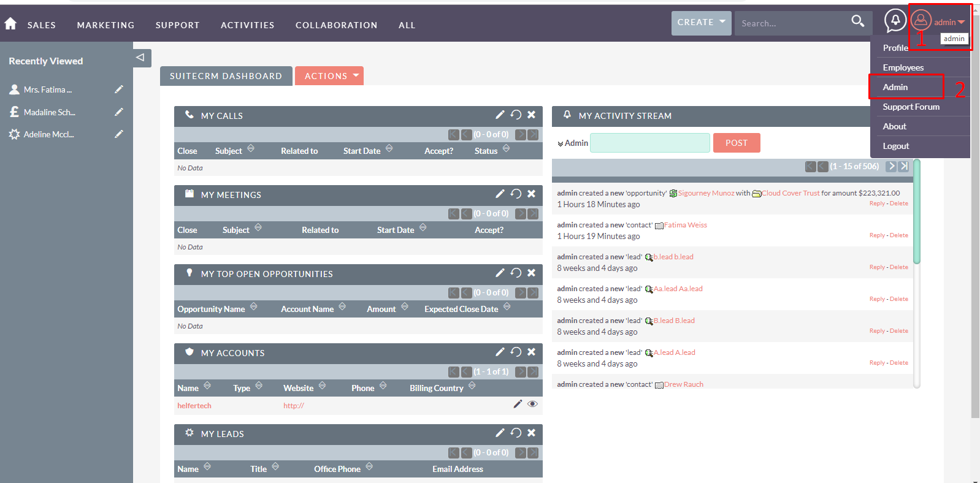
Task: Go to the home icon
Action: pos(10,24)
